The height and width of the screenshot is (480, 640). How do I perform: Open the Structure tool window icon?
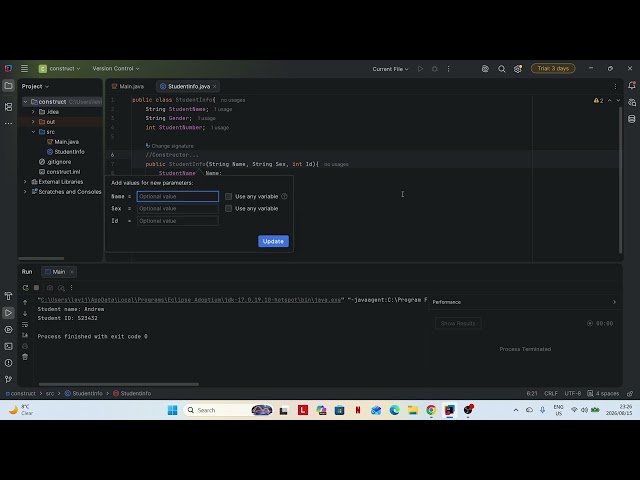tap(8, 107)
